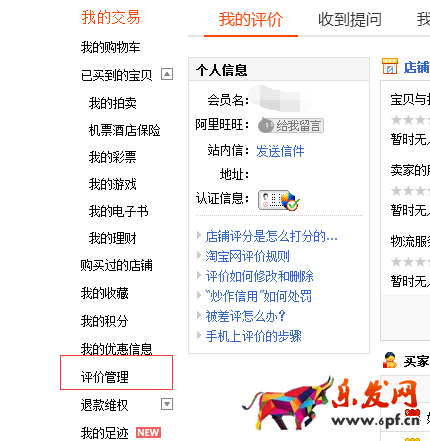Click the 手机上评价的步骤 link
This screenshot has width=430, height=441.
(254, 336)
